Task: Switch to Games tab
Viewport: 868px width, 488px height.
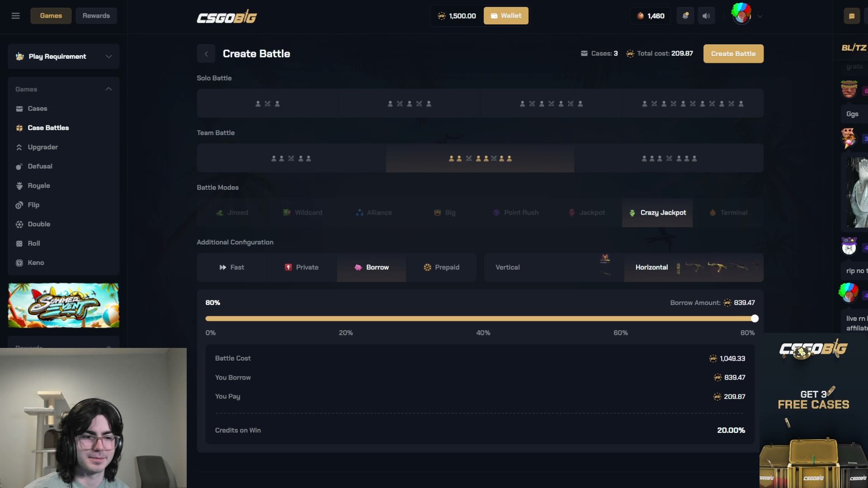Action: pos(51,16)
